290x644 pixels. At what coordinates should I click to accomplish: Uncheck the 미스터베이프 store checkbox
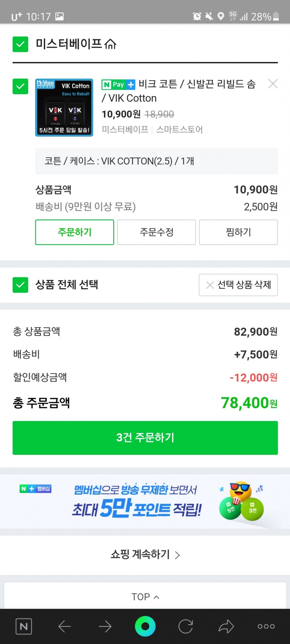20,44
